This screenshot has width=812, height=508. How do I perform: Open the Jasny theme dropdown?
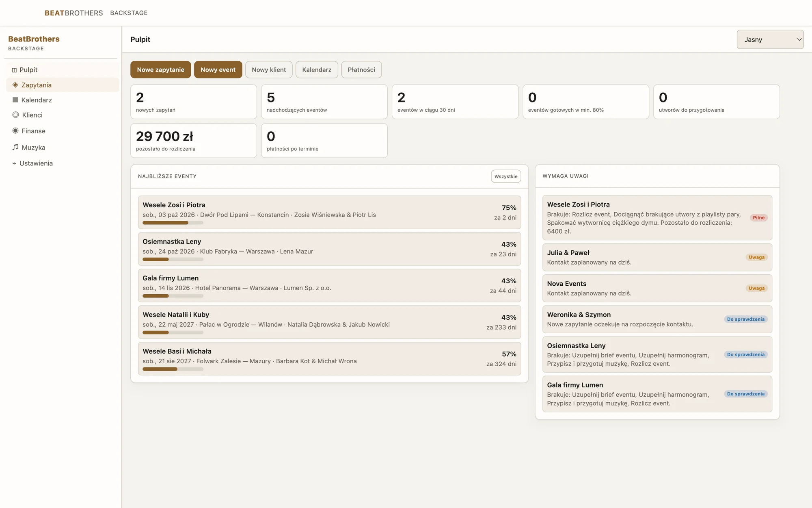click(770, 39)
